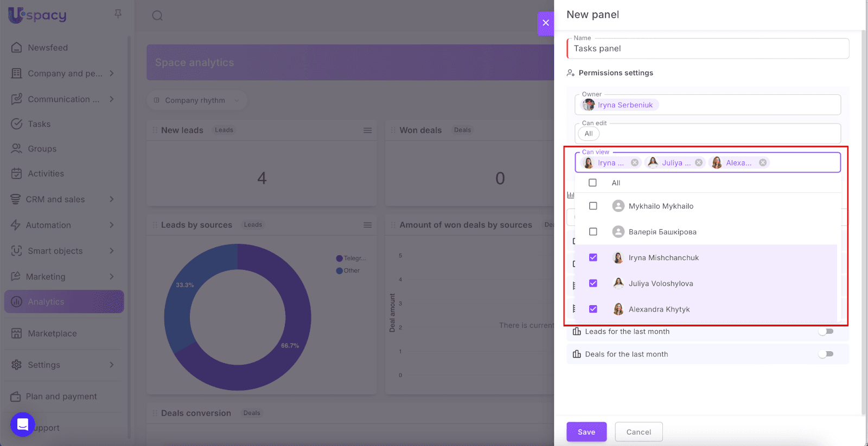Save the new panel
Screen dimensions: 868x446
click(x=586, y=432)
